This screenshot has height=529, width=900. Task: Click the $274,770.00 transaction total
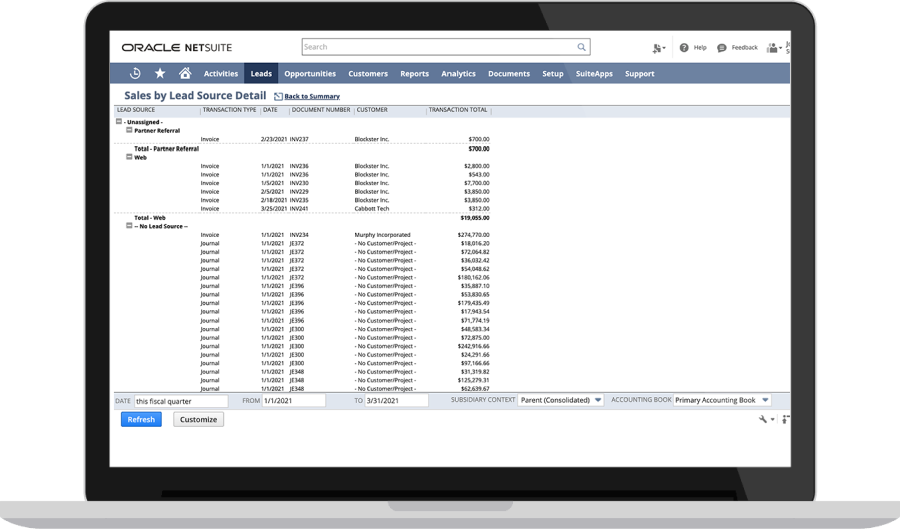[474, 235]
